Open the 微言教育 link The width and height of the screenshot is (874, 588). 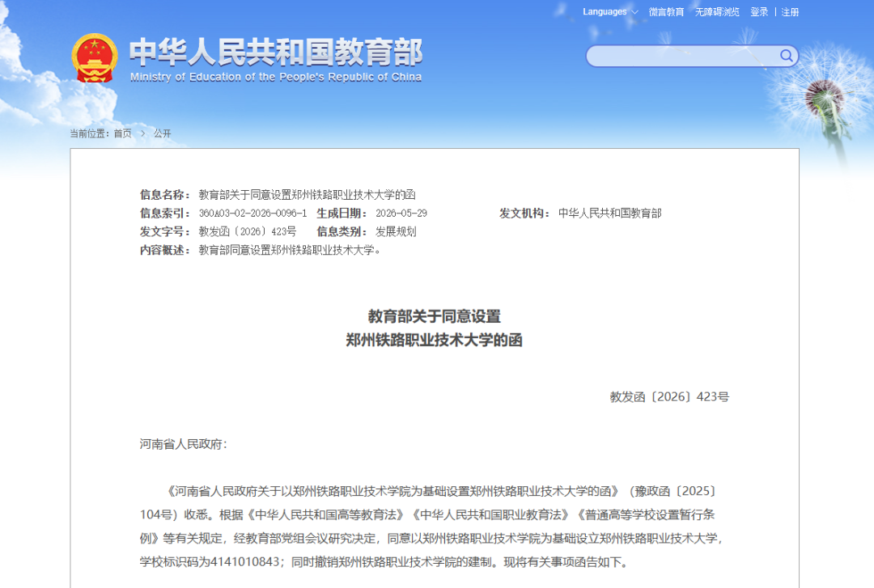tap(666, 11)
